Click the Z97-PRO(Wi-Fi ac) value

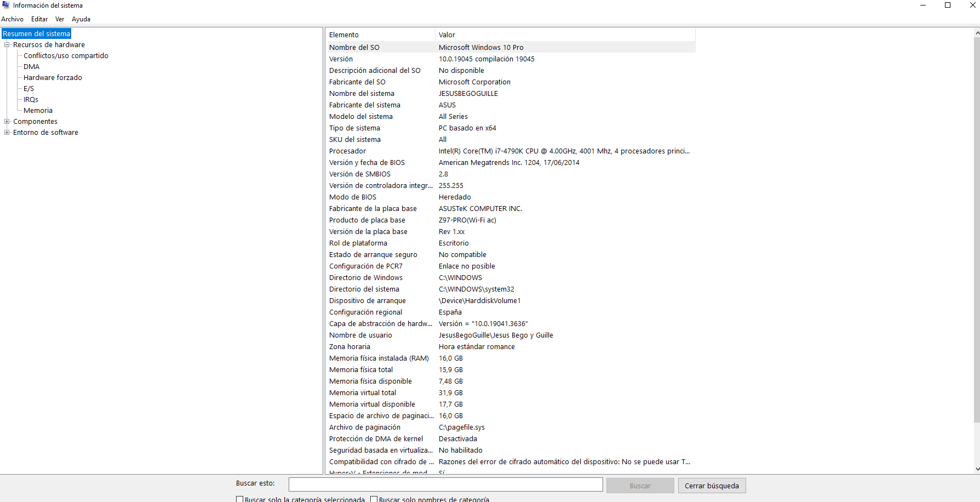tap(467, 220)
